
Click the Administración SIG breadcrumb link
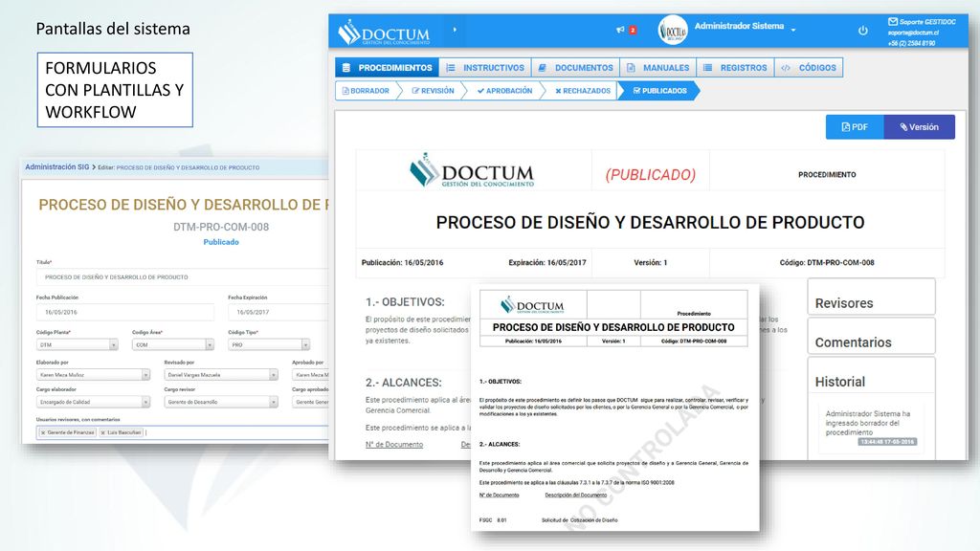click(x=56, y=166)
